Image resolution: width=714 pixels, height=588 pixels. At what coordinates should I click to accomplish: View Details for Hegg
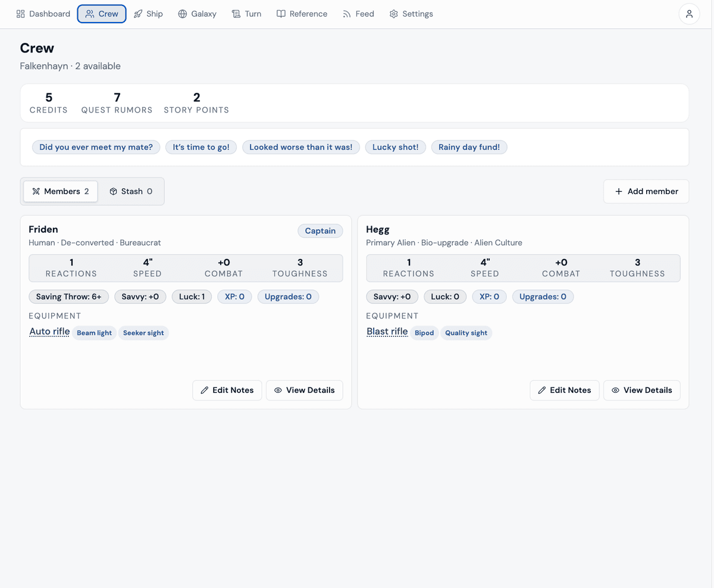coord(642,390)
